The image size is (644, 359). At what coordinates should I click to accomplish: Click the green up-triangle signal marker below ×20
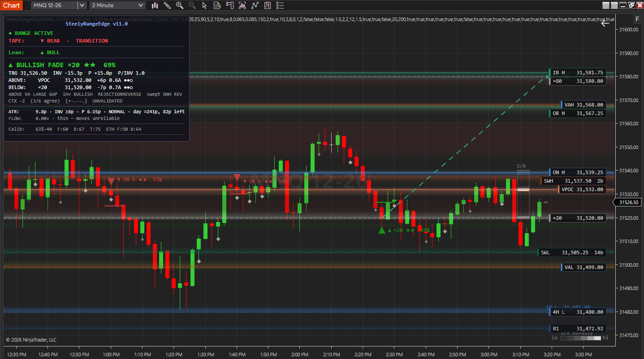click(382, 230)
